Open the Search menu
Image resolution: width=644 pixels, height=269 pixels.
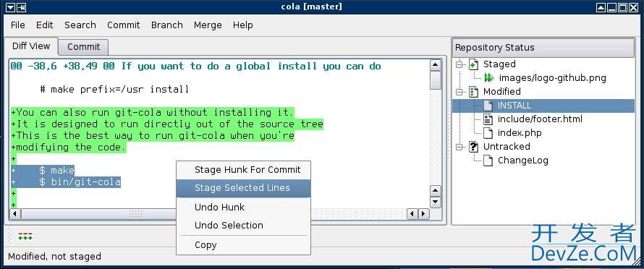tap(80, 25)
